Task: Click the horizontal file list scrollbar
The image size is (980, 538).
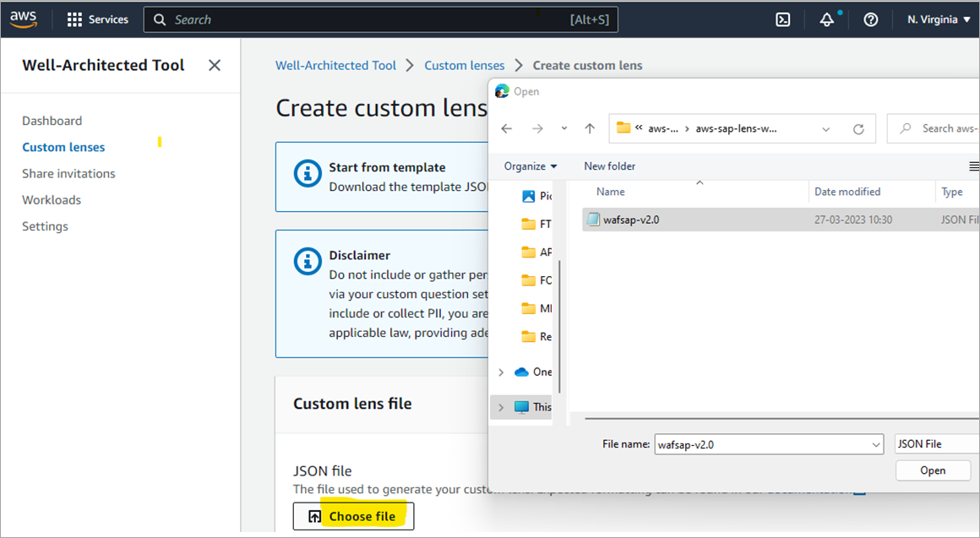Action: [x=781, y=419]
